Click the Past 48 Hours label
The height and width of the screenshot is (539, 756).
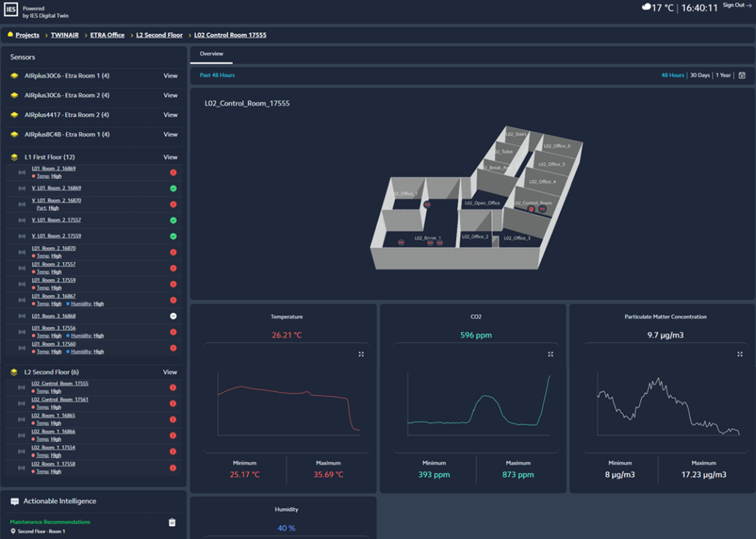pyautogui.click(x=218, y=75)
